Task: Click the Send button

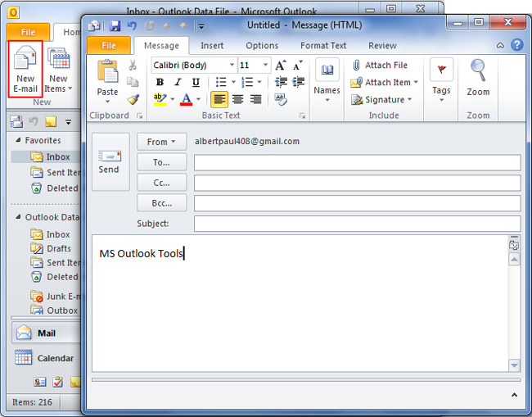Action: (110, 161)
